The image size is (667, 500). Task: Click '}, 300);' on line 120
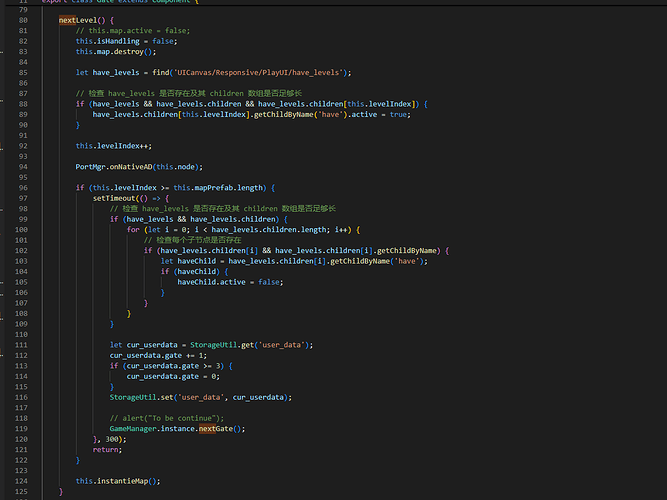[x=109, y=439]
